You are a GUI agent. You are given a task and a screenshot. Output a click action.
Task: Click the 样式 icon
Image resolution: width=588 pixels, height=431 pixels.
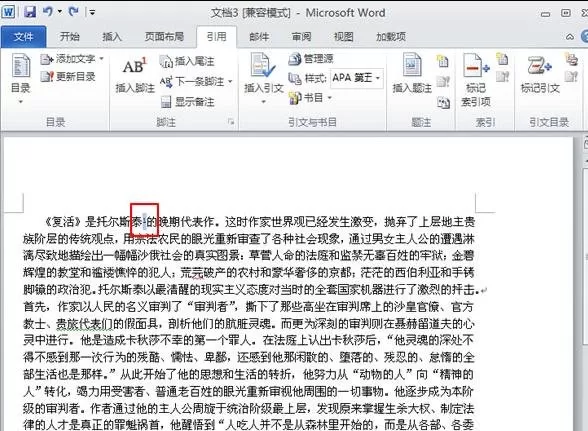pos(295,79)
